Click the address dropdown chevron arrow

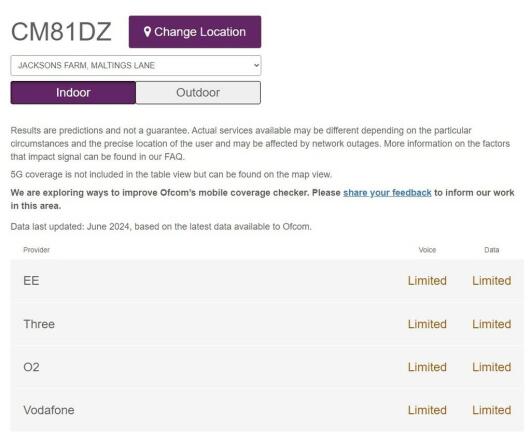pos(257,65)
